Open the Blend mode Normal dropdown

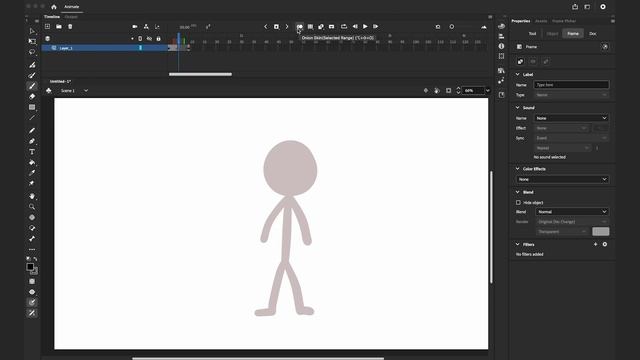572,211
